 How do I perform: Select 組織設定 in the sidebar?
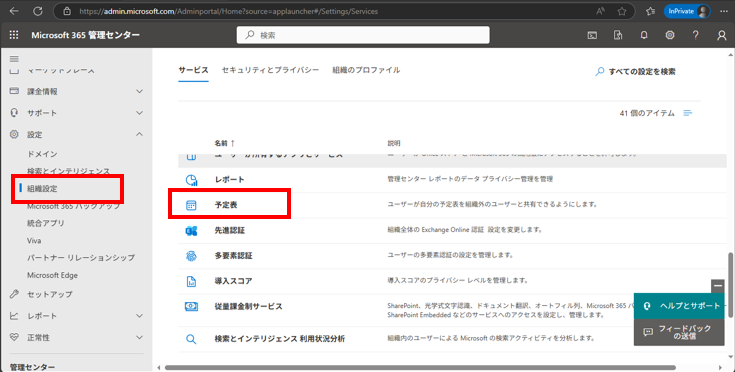pos(42,189)
